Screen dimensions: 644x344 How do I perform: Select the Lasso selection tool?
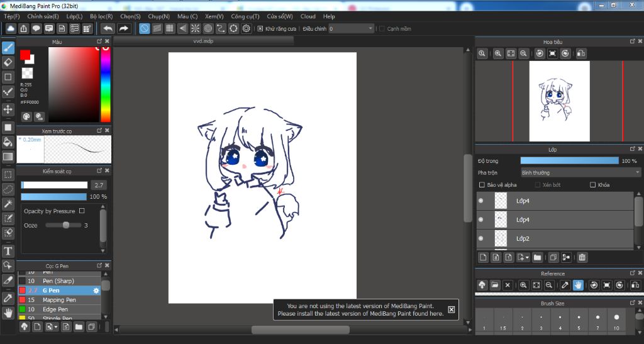tap(8, 189)
